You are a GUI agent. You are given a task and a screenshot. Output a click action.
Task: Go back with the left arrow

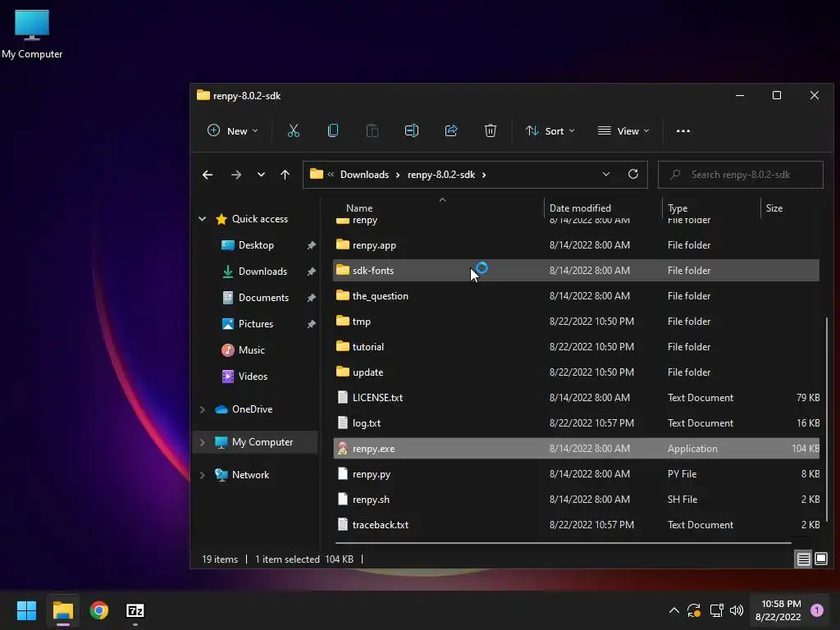[208, 175]
